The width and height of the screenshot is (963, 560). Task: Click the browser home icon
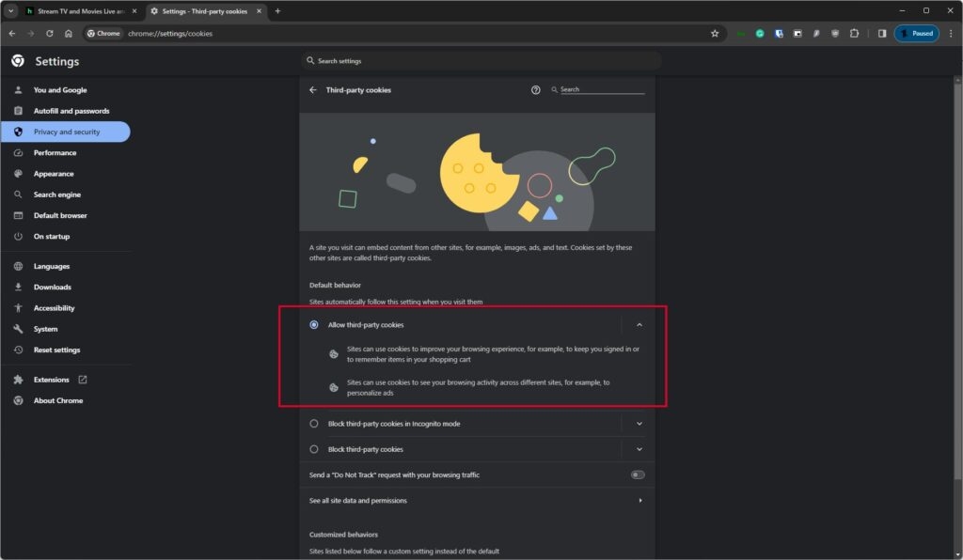(68, 34)
